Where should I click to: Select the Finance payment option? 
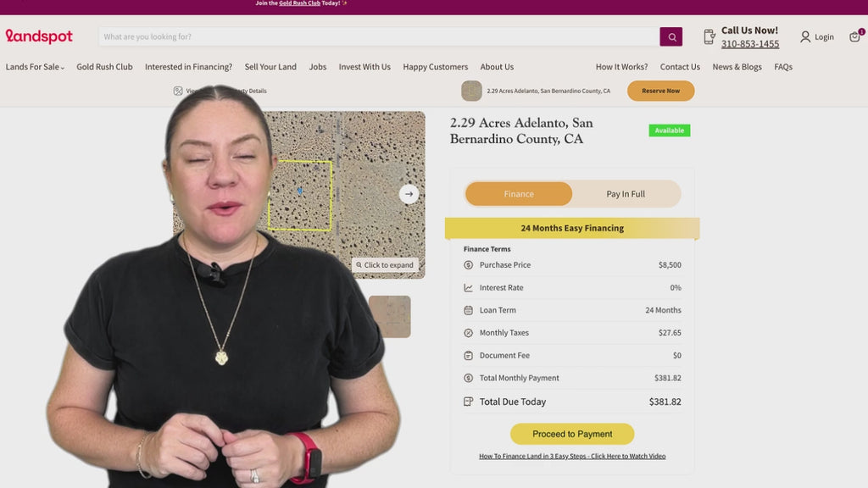pos(519,194)
